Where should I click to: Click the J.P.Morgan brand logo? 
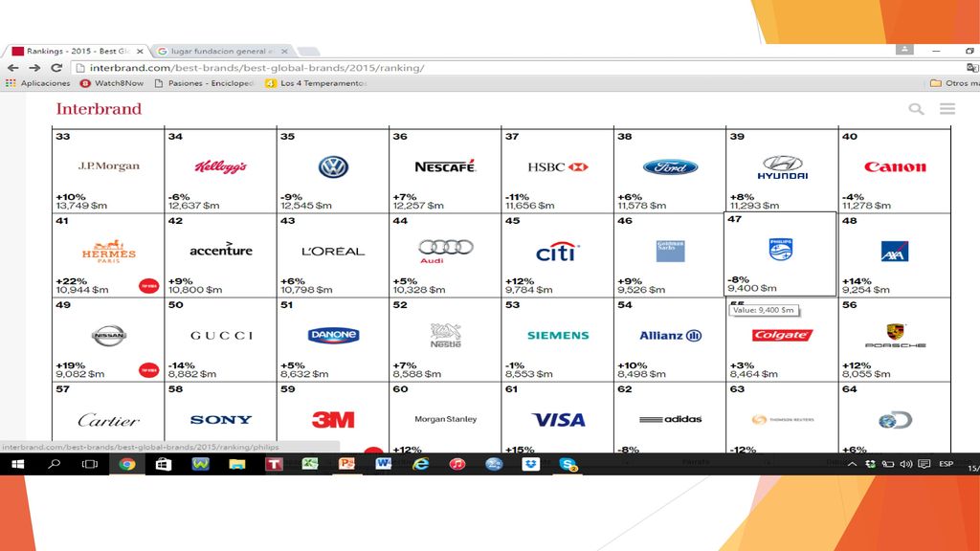point(109,166)
